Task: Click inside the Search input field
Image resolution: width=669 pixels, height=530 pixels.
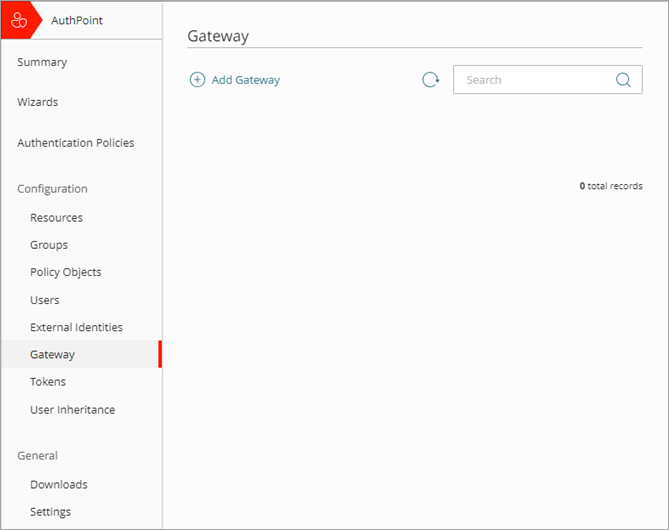Action: (x=535, y=80)
